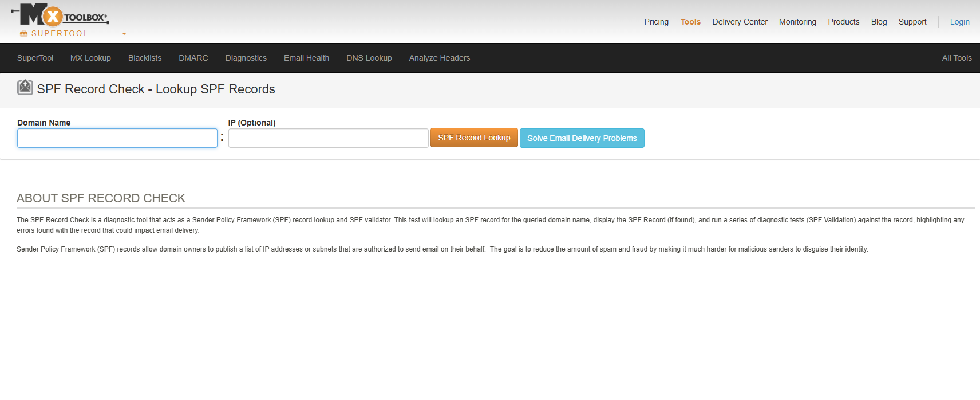Select the SuperTool tab
980x400 pixels.
tap(35, 58)
